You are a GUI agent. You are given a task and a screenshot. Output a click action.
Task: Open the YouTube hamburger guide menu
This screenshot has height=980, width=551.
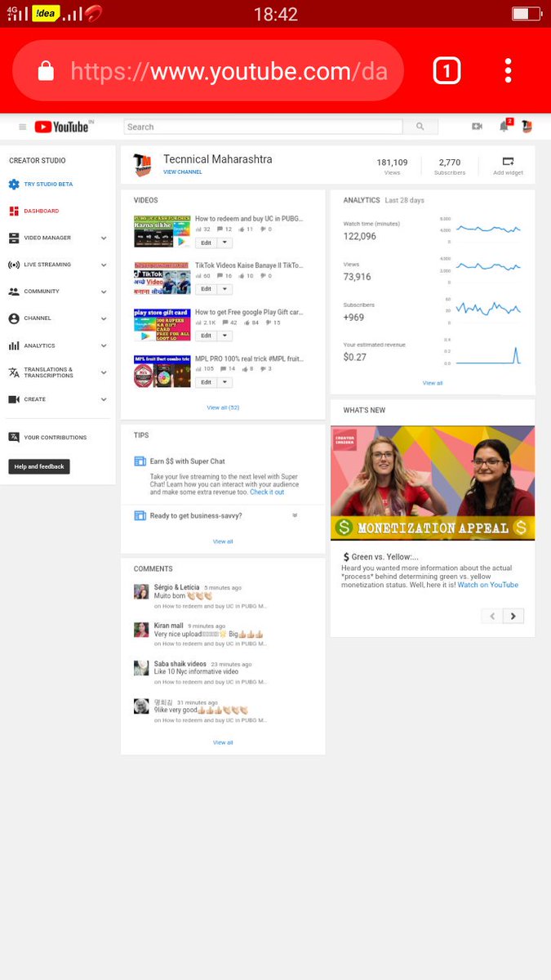(23, 127)
